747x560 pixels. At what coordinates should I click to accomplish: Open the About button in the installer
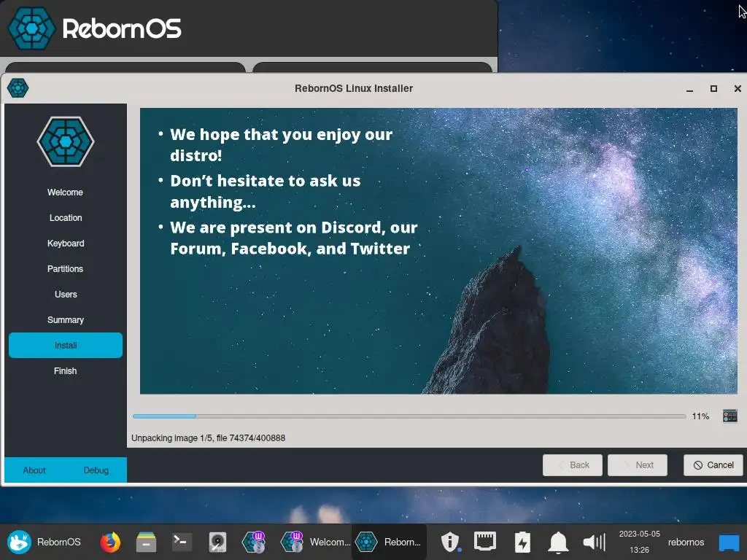pyautogui.click(x=34, y=470)
